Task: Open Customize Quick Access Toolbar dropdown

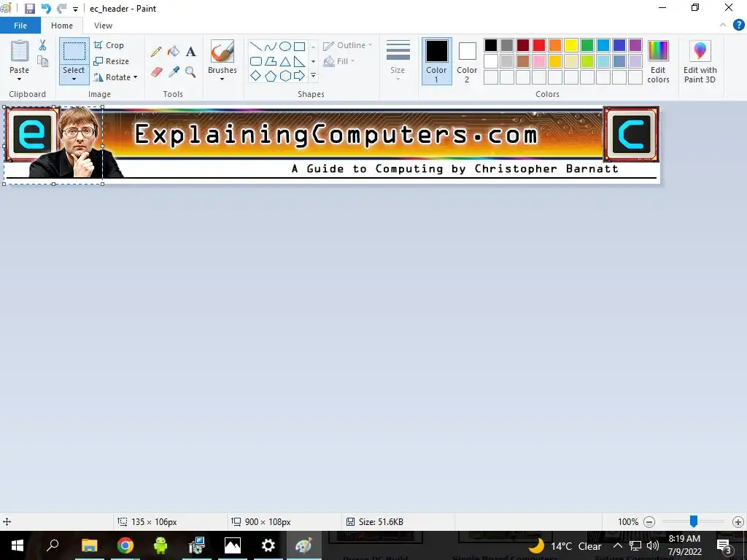Action: pos(75,9)
